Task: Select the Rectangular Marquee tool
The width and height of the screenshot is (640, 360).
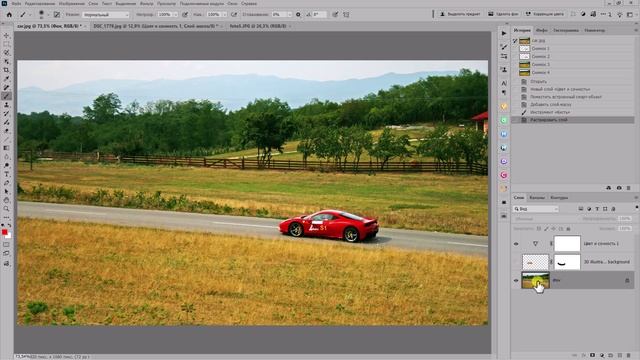Action: click(x=7, y=44)
